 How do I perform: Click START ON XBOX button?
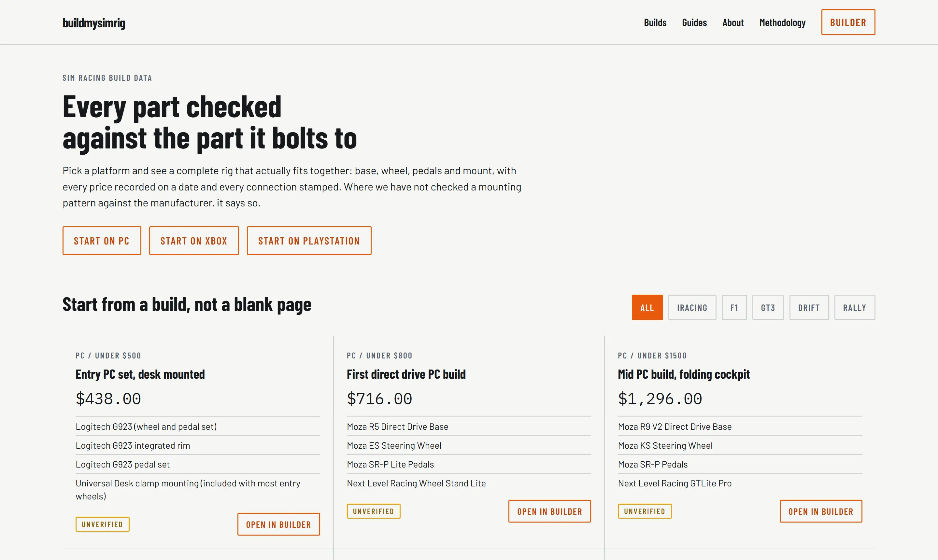(194, 241)
